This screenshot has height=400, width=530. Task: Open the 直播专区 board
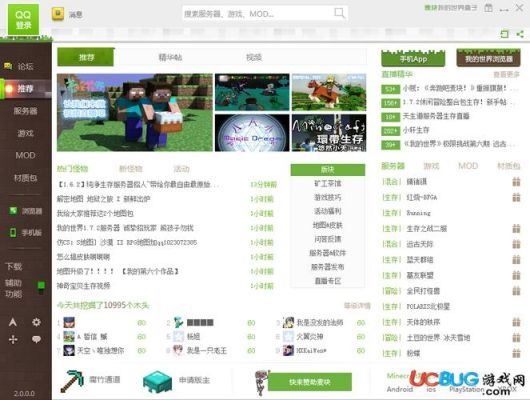(x=328, y=281)
